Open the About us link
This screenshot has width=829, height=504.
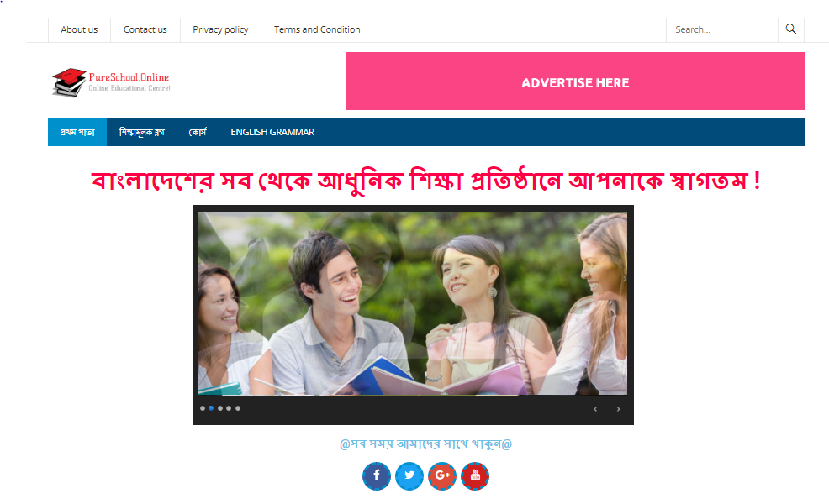[79, 29]
